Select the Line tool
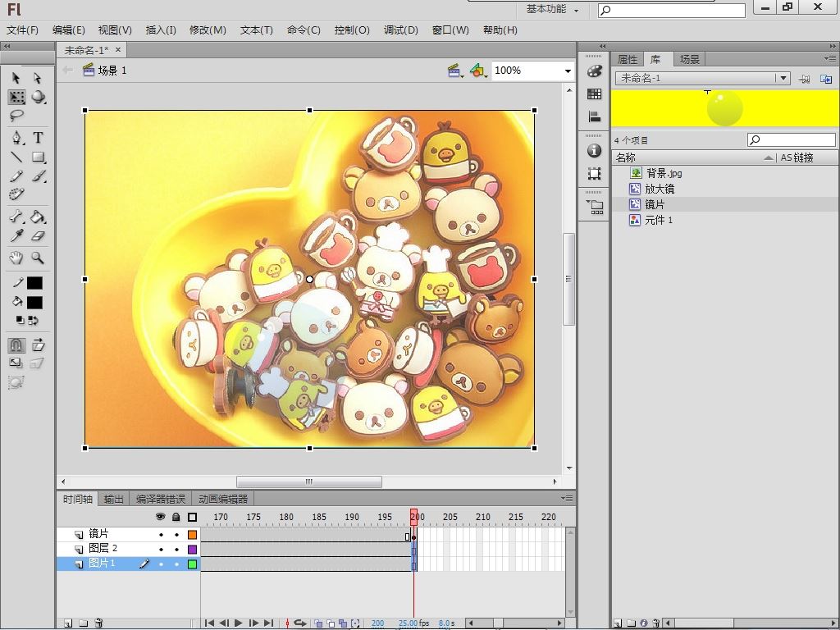This screenshot has width=840, height=630. tap(16, 157)
